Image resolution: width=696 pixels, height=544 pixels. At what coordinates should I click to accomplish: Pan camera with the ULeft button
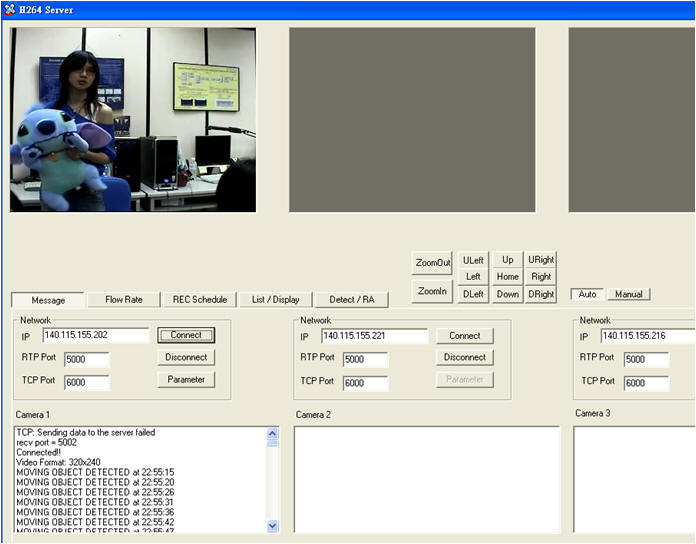(x=473, y=260)
